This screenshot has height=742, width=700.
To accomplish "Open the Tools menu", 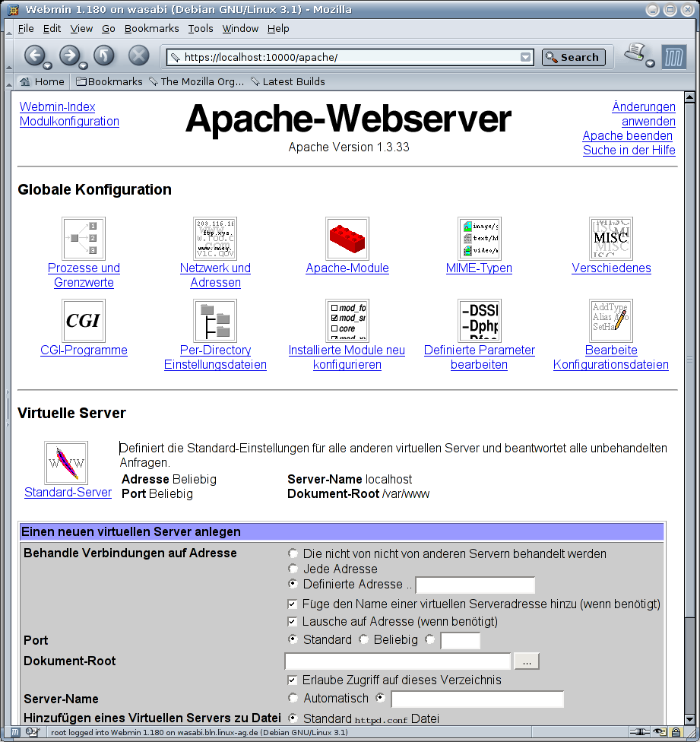I will pos(201,28).
